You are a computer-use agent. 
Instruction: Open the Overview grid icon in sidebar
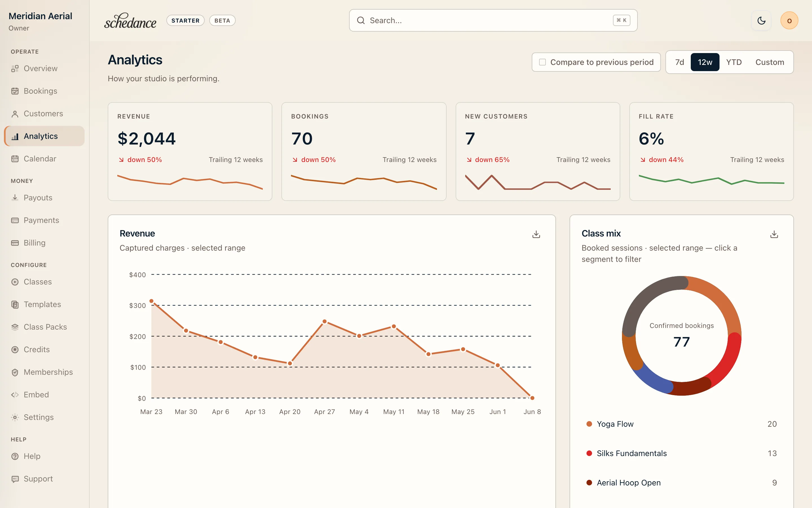(15, 69)
